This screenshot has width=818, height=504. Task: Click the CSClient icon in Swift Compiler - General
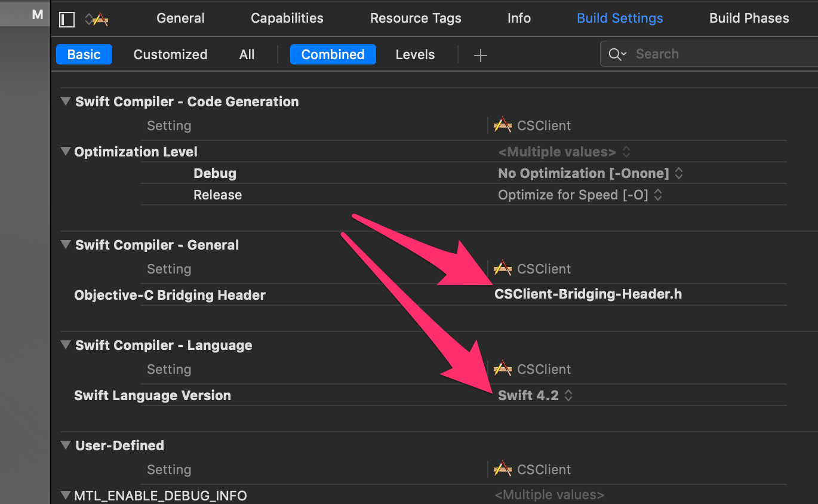point(503,268)
